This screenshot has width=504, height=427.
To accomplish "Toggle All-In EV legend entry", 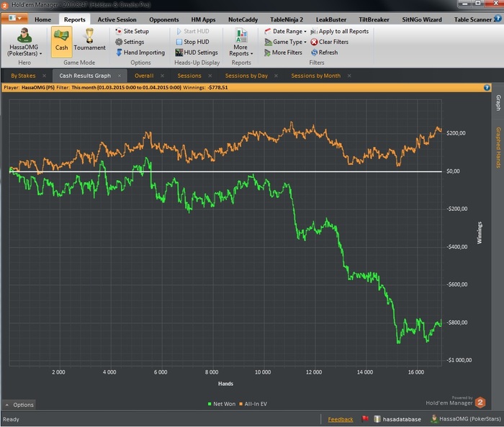I will [x=253, y=404].
